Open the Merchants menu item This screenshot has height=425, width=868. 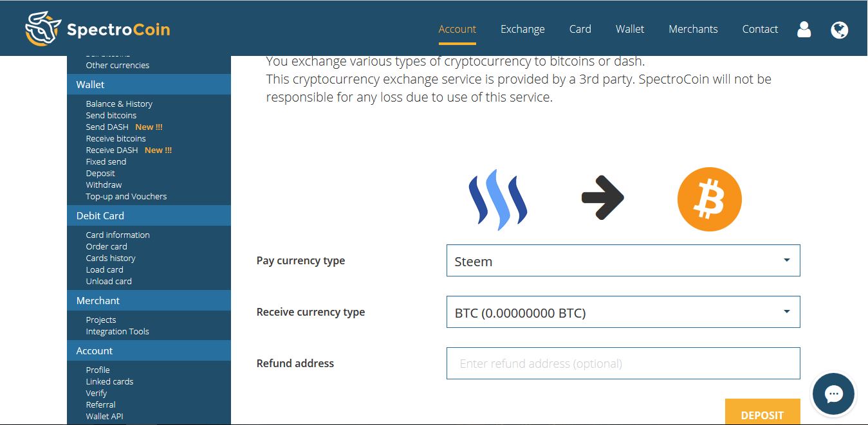(x=693, y=29)
